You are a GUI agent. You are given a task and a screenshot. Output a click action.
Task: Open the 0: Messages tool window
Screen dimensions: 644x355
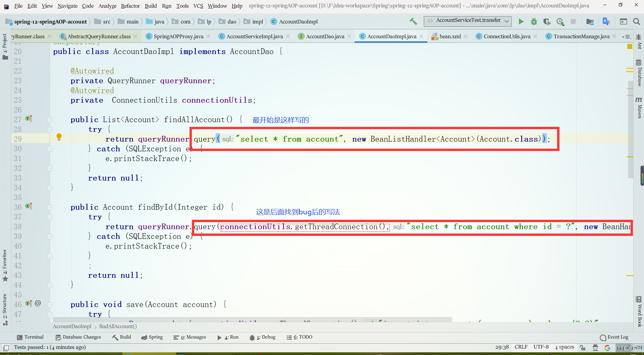point(190,337)
